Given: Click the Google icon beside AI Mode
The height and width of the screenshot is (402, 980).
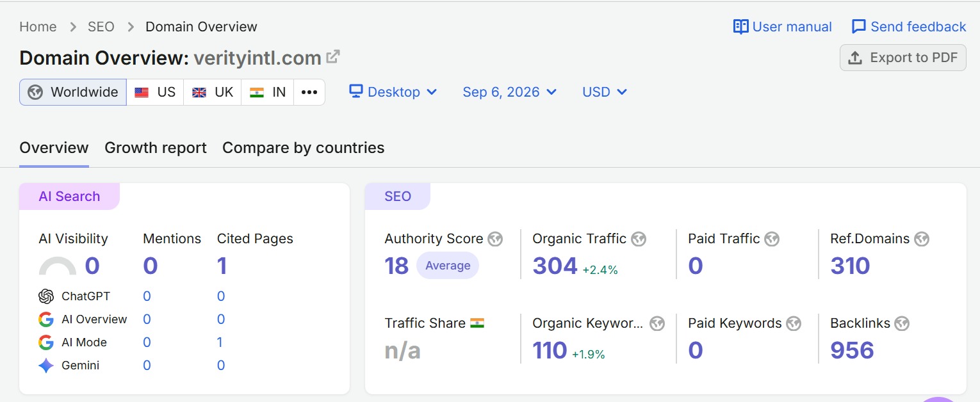Looking at the screenshot, I should click(46, 342).
